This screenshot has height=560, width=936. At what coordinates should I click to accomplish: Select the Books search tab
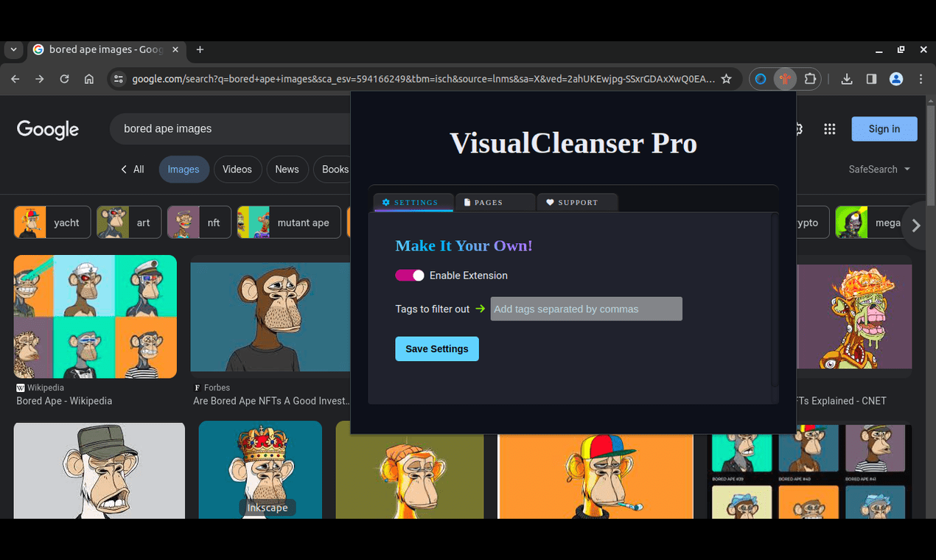333,169
